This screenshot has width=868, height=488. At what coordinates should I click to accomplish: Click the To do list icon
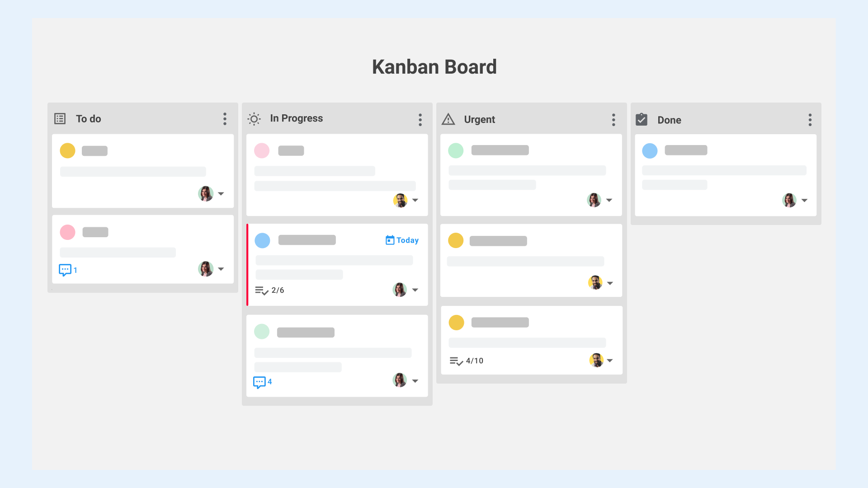pyautogui.click(x=60, y=118)
